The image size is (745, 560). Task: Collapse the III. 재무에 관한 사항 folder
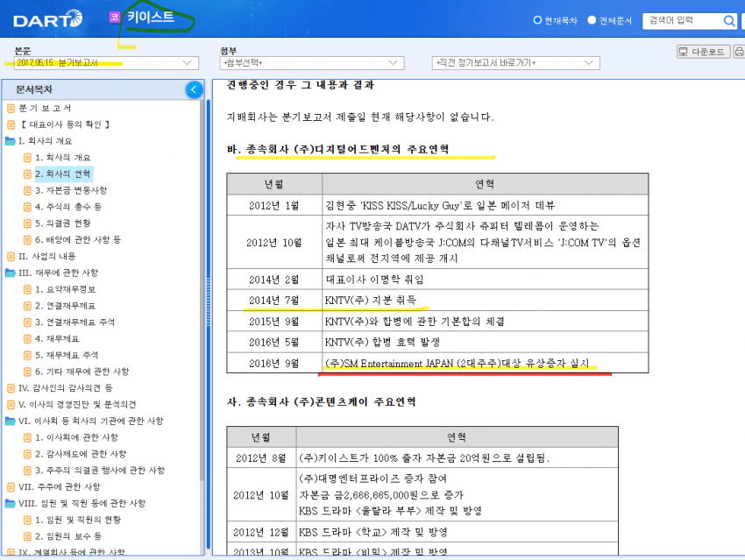11,273
